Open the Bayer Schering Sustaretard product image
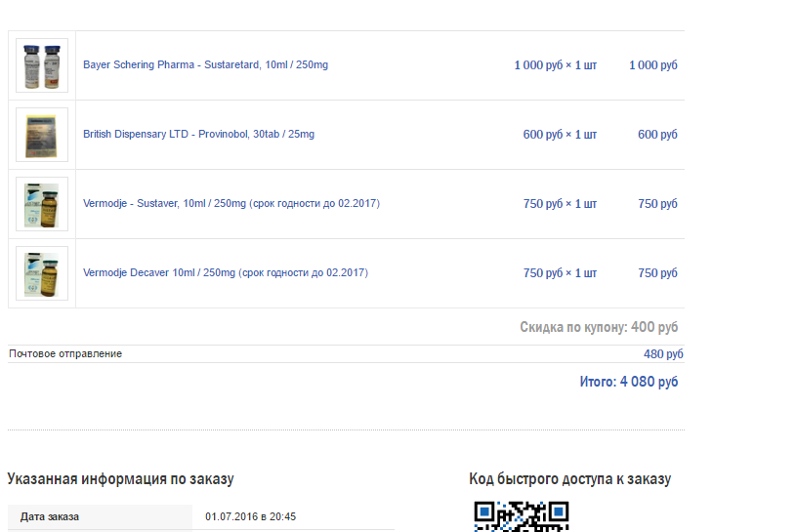The width and height of the screenshot is (797, 532). click(x=42, y=65)
